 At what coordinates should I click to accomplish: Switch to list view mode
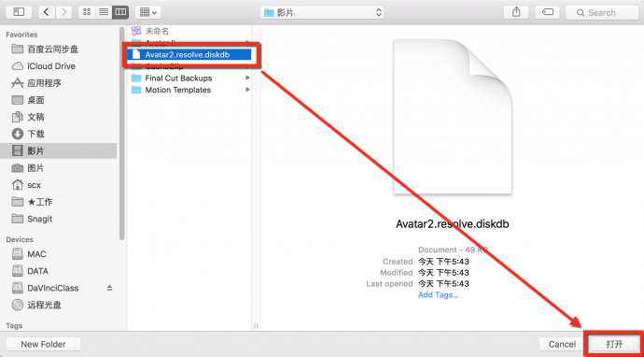pos(104,12)
